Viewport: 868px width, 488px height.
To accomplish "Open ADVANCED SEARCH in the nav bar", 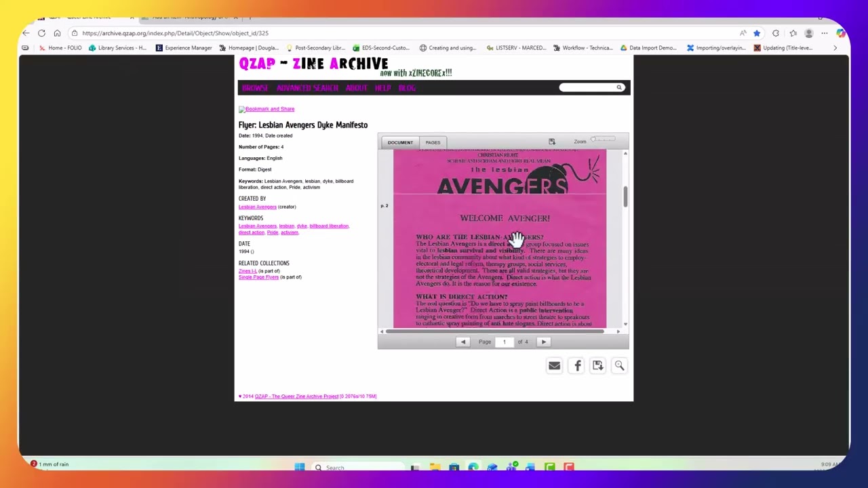I will tap(307, 88).
